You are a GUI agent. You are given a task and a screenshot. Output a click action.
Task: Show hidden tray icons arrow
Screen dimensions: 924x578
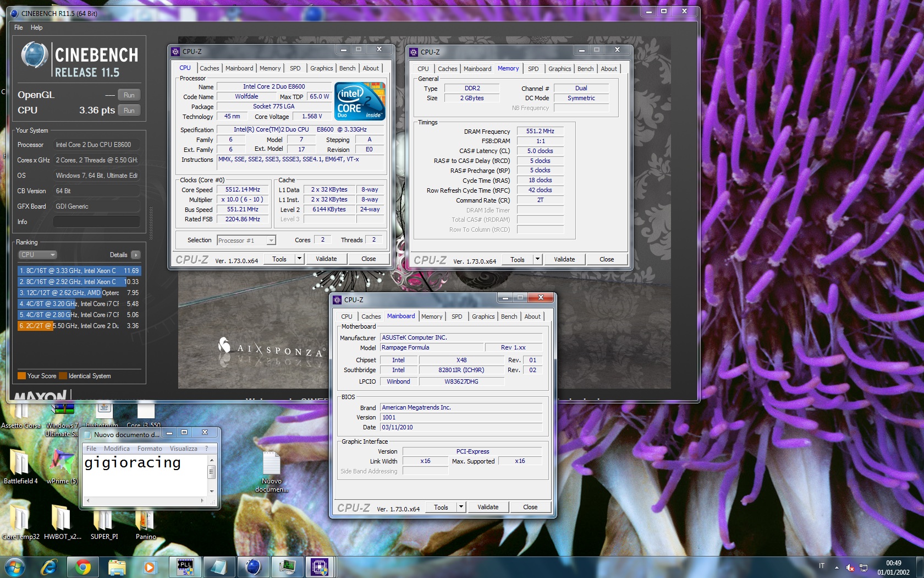837,567
